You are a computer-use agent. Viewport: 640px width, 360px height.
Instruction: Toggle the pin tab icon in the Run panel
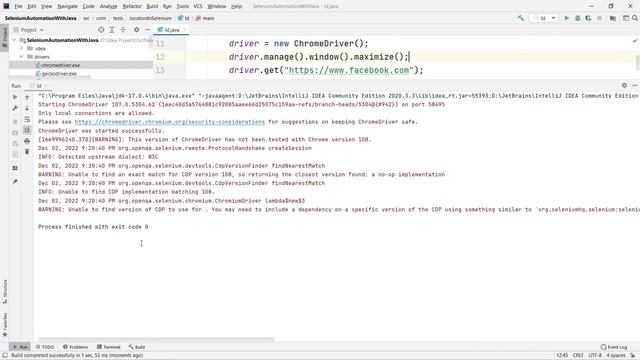tap(15, 181)
